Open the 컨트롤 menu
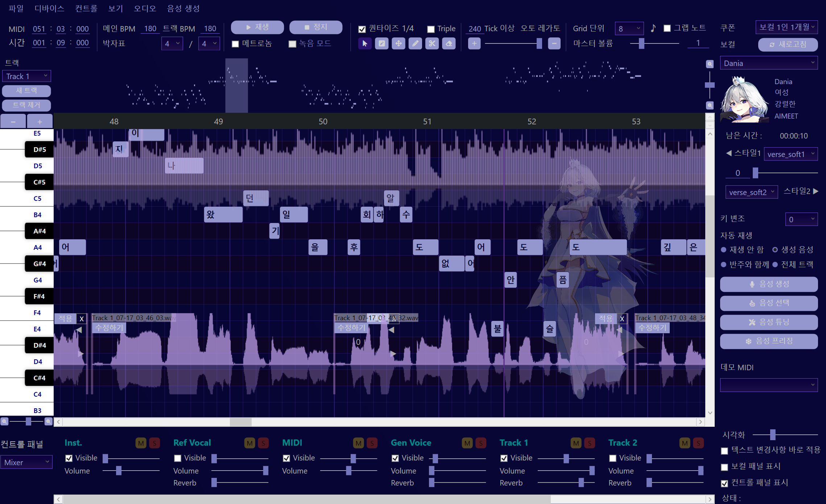This screenshot has height=504, width=826. pyautogui.click(x=86, y=8)
